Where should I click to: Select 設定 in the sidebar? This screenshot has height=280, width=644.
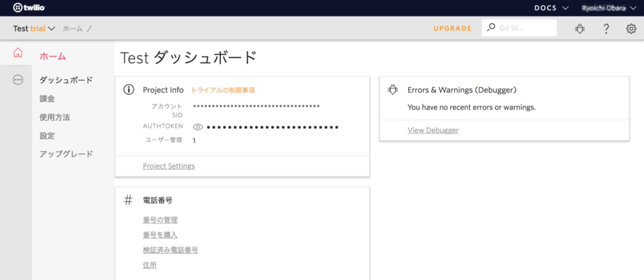(47, 136)
